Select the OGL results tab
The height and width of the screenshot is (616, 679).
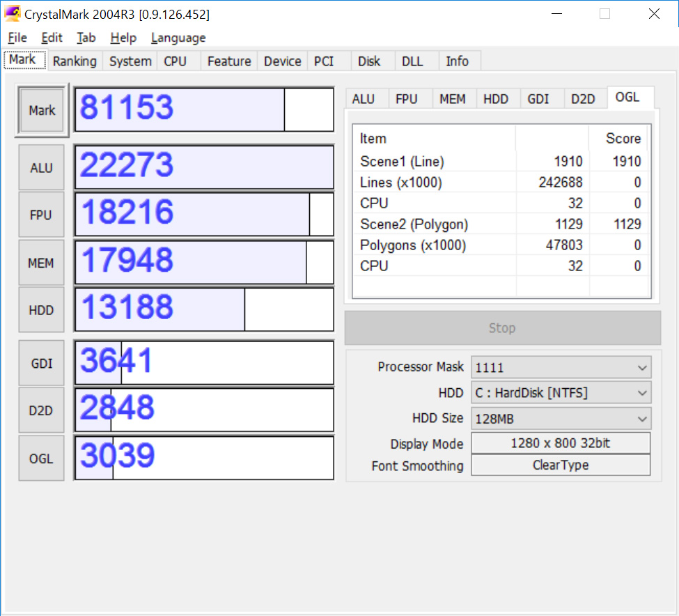[x=629, y=98]
